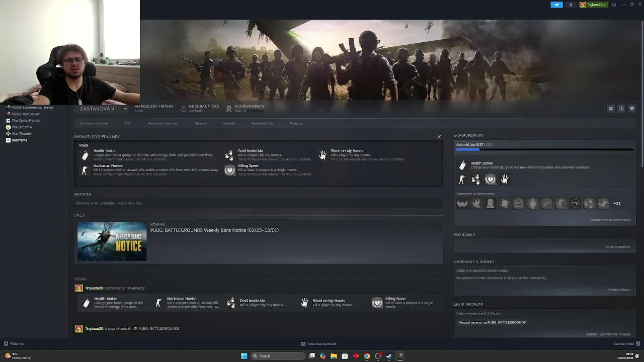Open Spravovat stahování downloads manager
The height and width of the screenshot is (362, 644).
pyautogui.click(x=318, y=344)
